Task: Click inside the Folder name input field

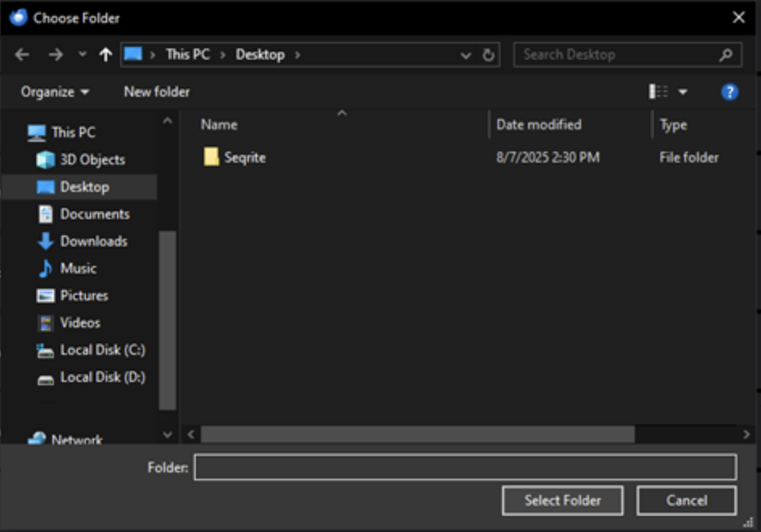Action: click(x=465, y=468)
